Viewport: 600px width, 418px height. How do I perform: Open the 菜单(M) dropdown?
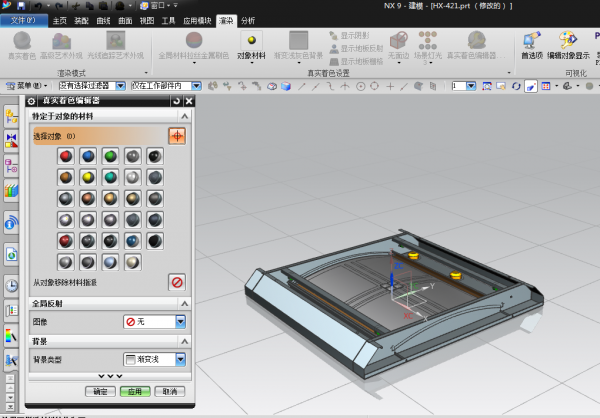[x=27, y=86]
